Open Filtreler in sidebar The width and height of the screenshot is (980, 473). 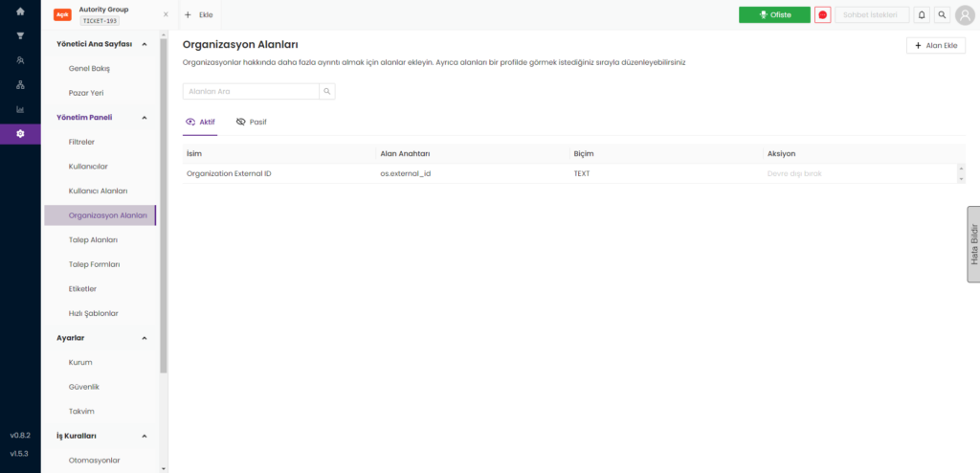click(81, 142)
